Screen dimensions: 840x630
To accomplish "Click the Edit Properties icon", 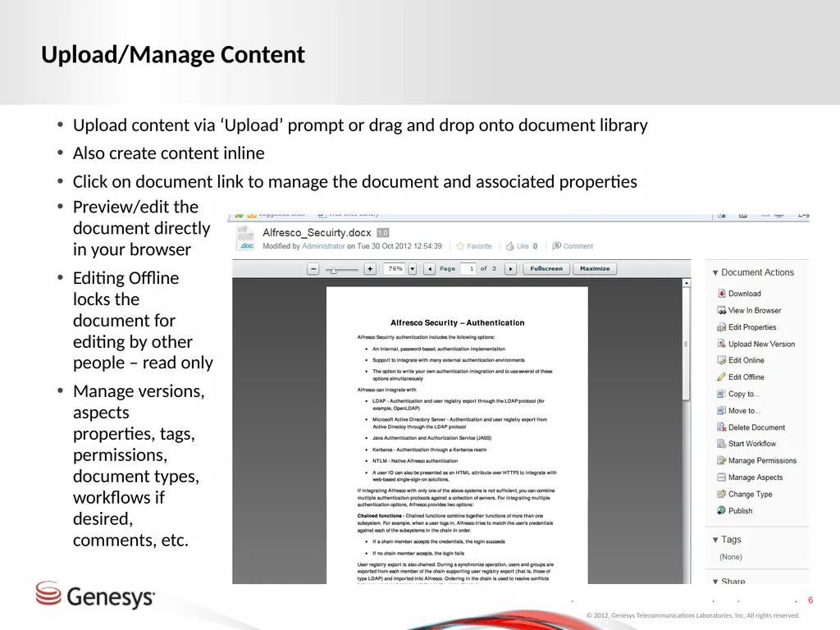I will pyautogui.click(x=721, y=326).
